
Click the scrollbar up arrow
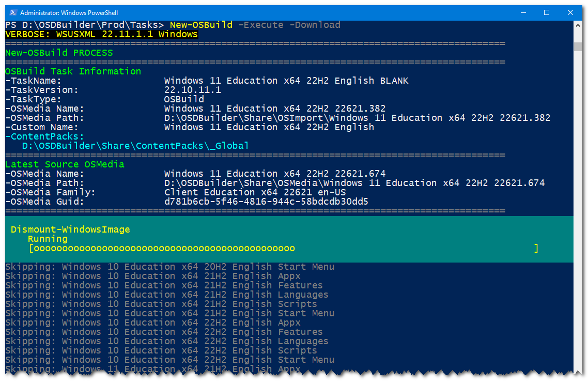578,25
